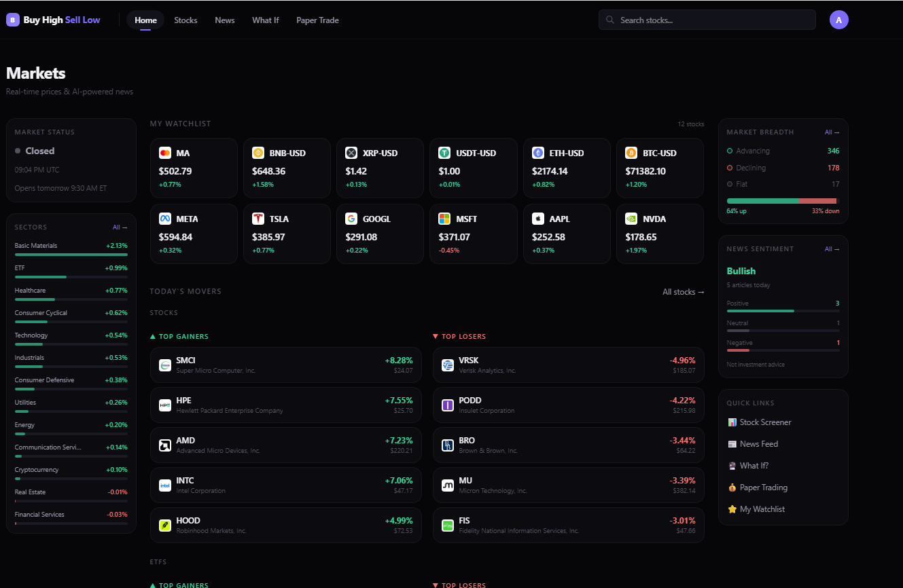Click the -4.96% VRSK loss value

pos(682,360)
